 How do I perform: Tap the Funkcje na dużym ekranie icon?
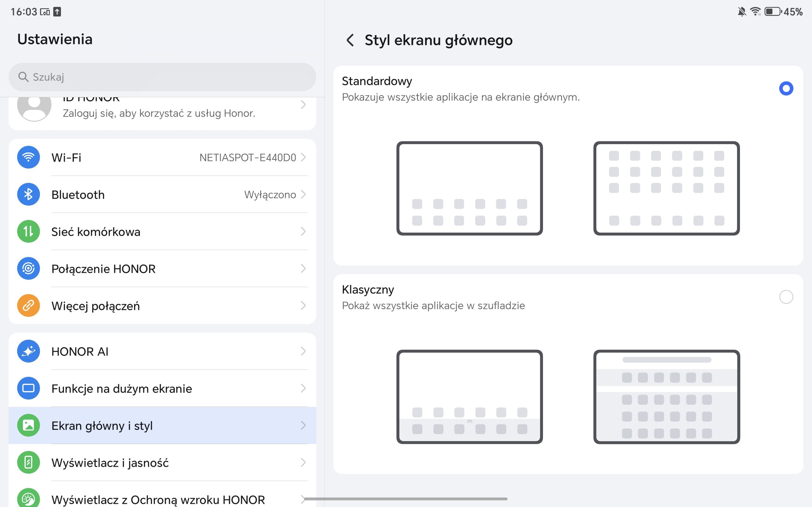(x=29, y=388)
